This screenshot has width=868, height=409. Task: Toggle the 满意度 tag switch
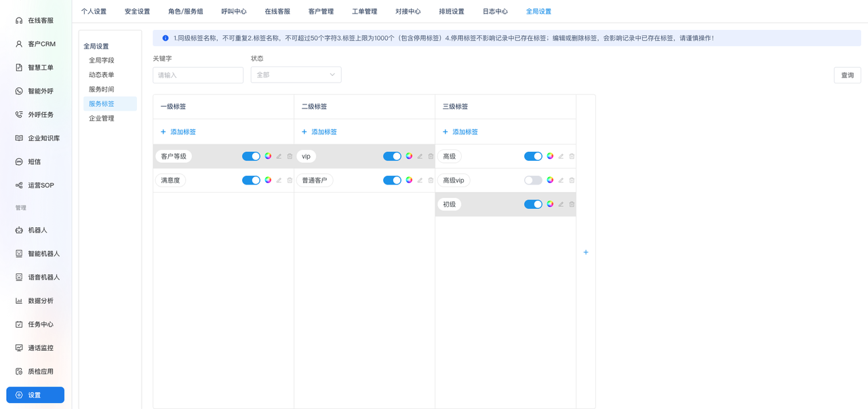(251, 180)
